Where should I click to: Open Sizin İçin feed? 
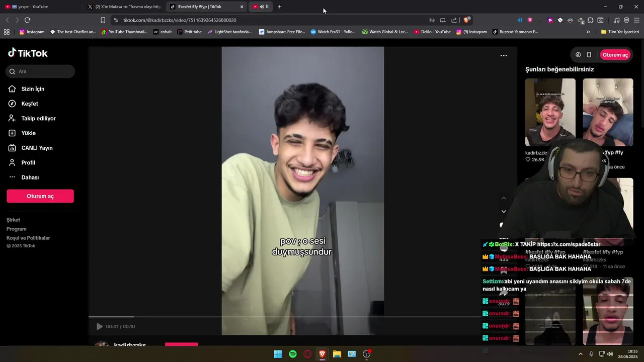click(x=33, y=89)
